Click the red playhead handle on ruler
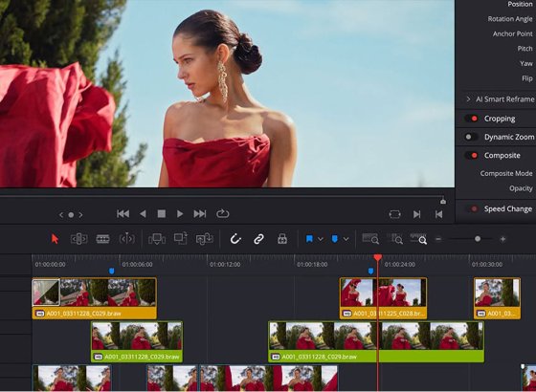 pyautogui.click(x=377, y=257)
